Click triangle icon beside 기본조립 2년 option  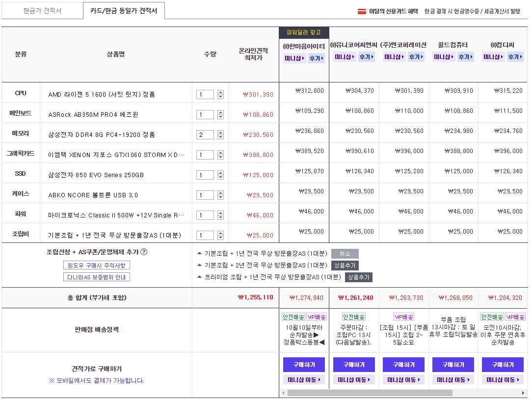(x=199, y=265)
